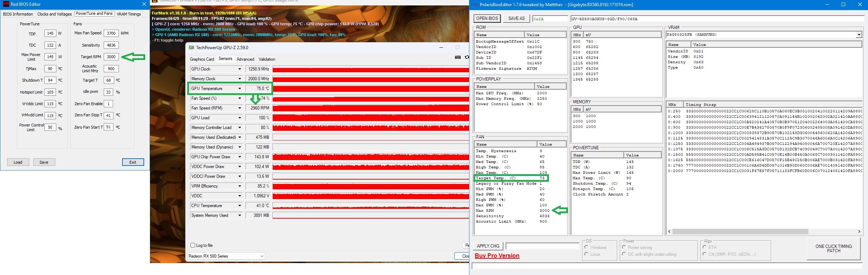This screenshot has height=275, width=868.
Task: Open the GPU Clock sensor dropdown
Action: click(x=239, y=69)
